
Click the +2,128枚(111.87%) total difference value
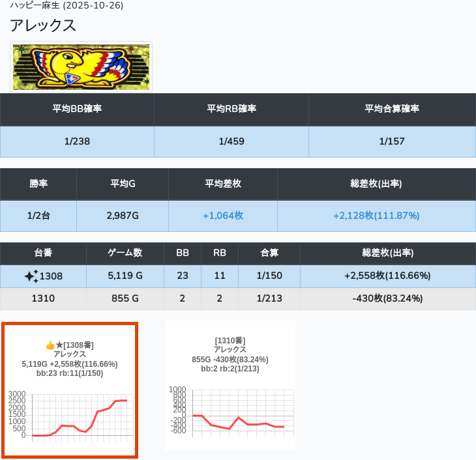point(376,216)
